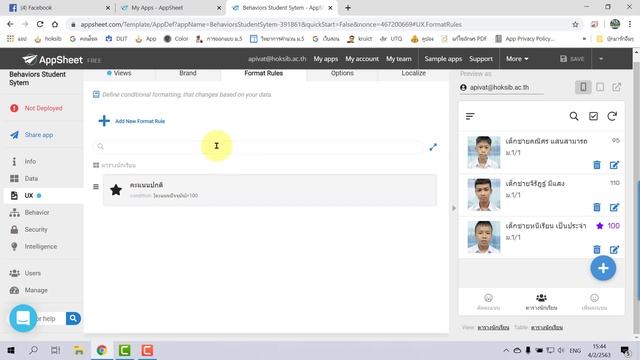Viewport: 640px width, 360px height.
Task: Select the phone preview mode icon
Action: click(583, 87)
